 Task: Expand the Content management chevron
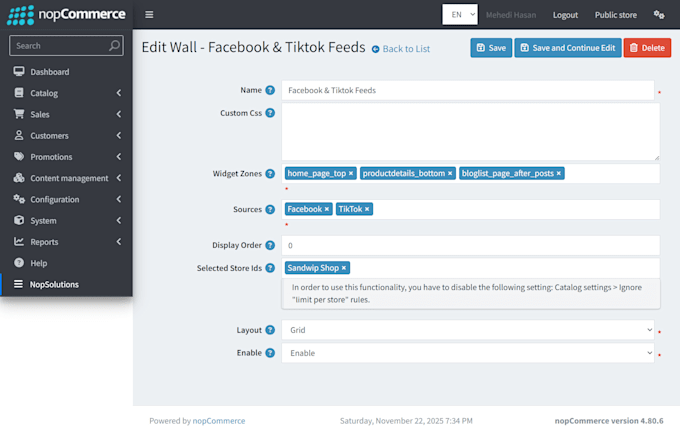(118, 178)
